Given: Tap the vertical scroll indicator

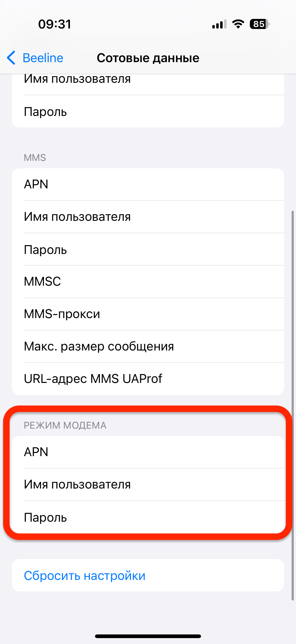Looking at the screenshot, I should [x=293, y=406].
